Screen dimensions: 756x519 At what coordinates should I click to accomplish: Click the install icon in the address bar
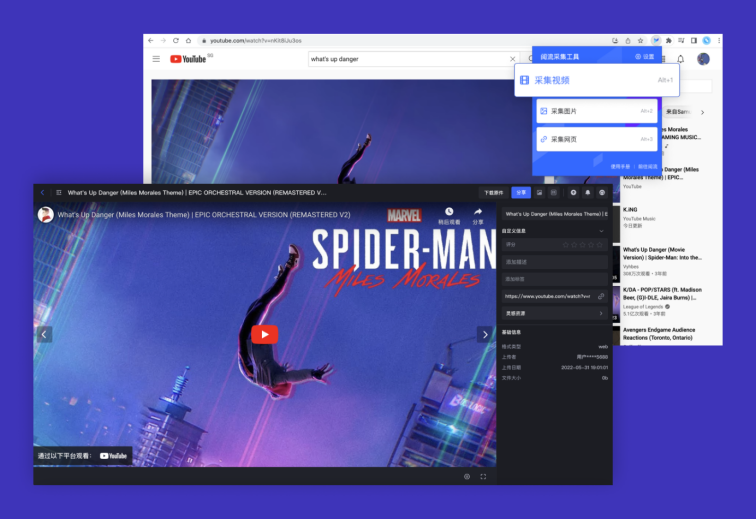point(615,41)
